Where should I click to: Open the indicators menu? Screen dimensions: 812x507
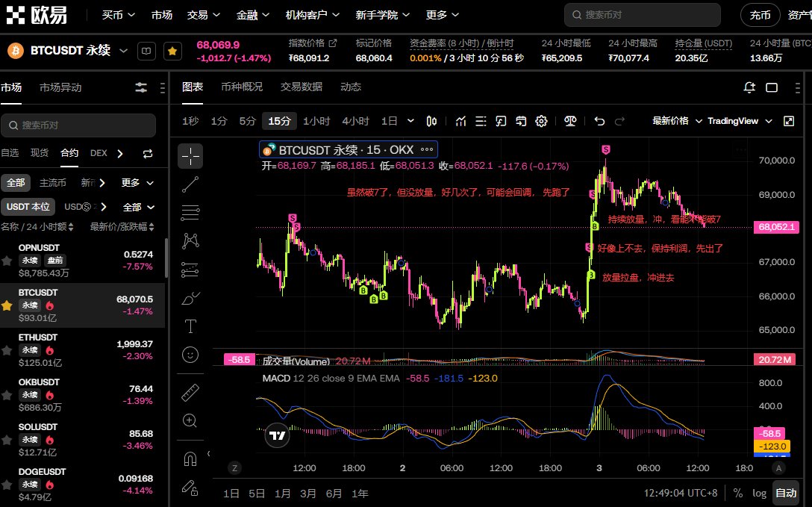tap(460, 121)
